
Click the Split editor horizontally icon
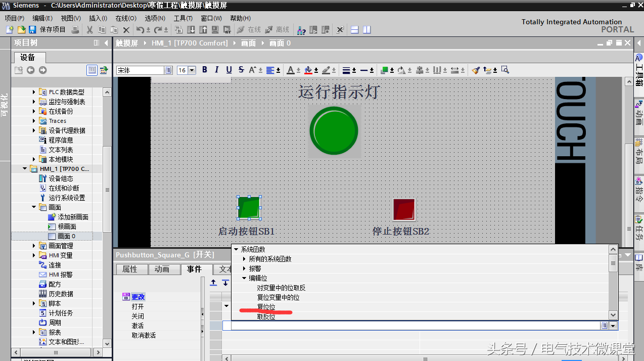pyautogui.click(x=354, y=30)
